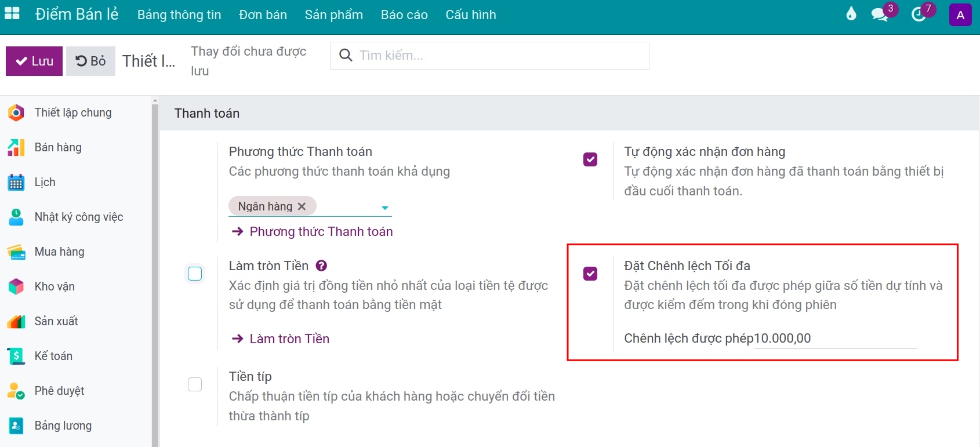Select Kế toán in the sidebar
This screenshot has height=447, width=980.
(53, 356)
